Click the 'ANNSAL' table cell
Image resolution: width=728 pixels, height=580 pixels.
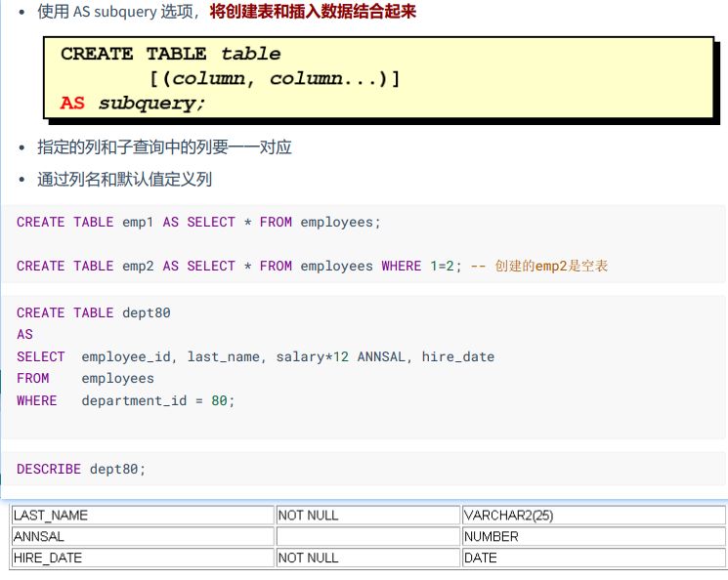(x=143, y=536)
